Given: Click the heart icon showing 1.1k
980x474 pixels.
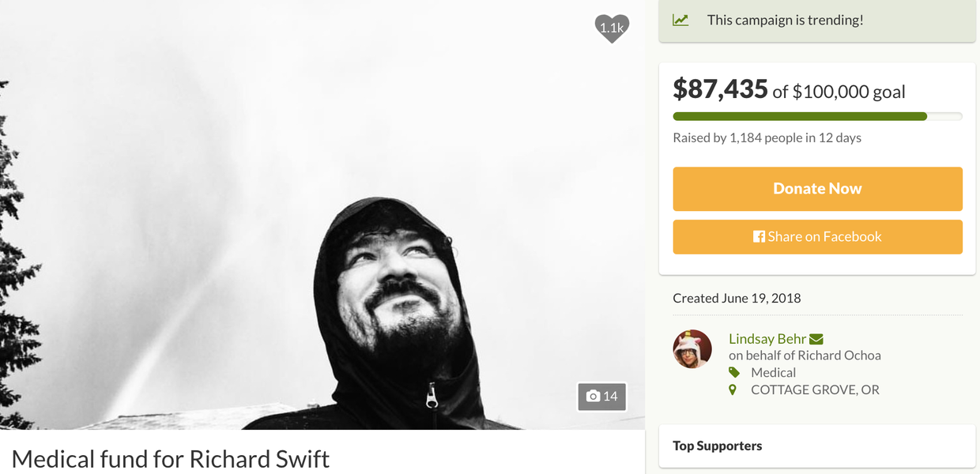Looking at the screenshot, I should (x=612, y=28).
